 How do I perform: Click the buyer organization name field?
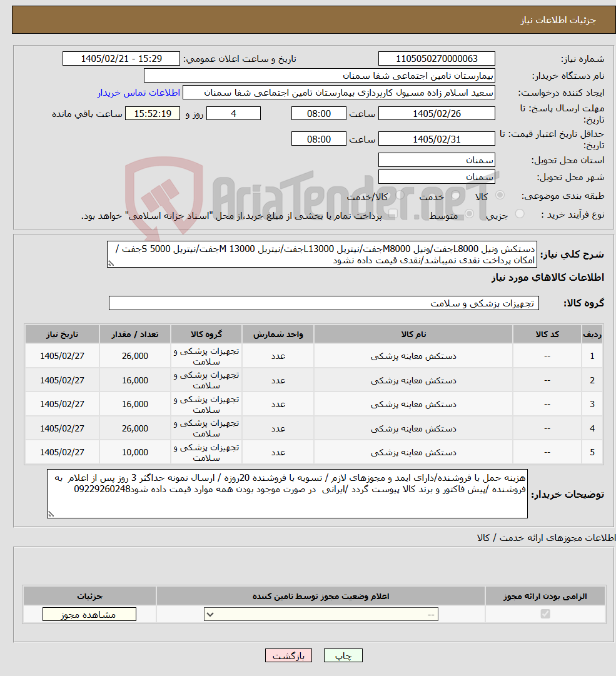coord(320,76)
